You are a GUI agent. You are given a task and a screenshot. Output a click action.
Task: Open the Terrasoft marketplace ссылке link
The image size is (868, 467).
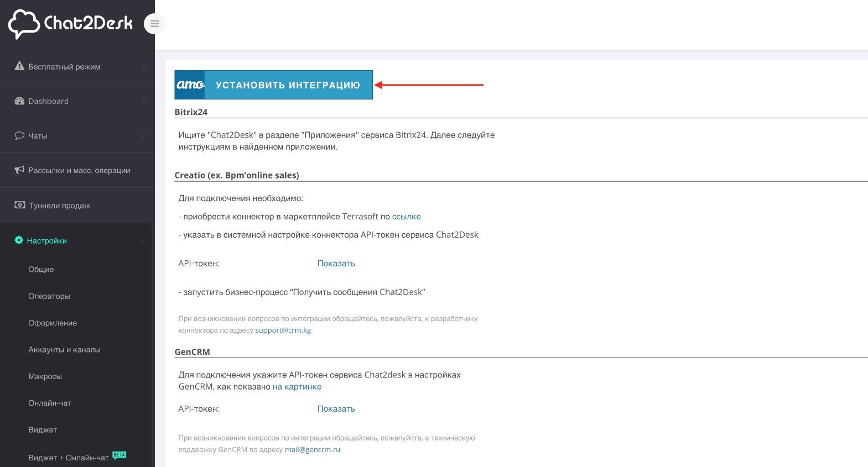point(406,217)
